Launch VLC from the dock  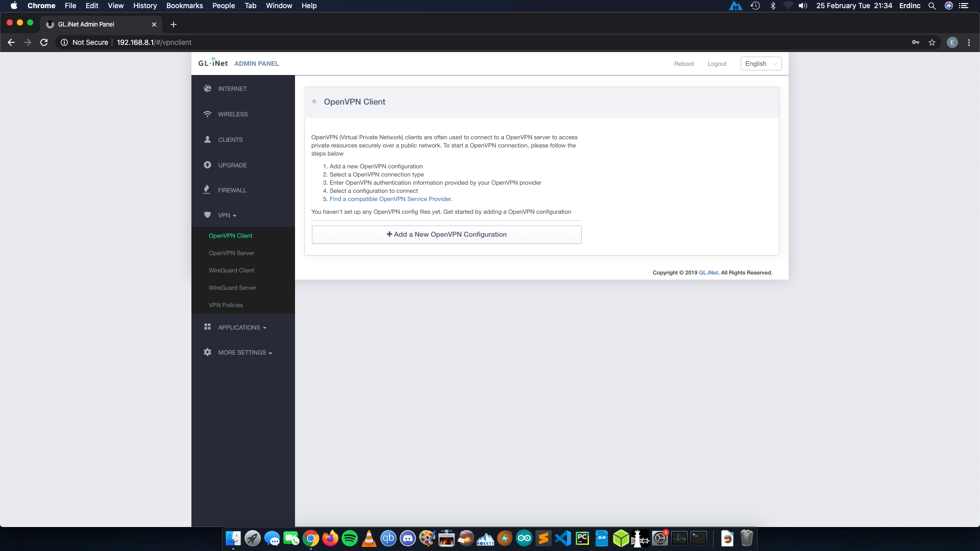(x=369, y=538)
